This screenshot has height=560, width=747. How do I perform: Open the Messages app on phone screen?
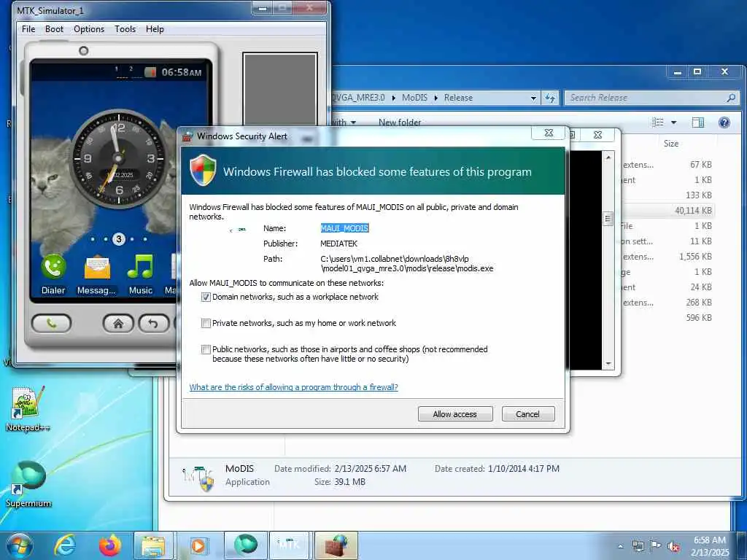pyautogui.click(x=97, y=274)
